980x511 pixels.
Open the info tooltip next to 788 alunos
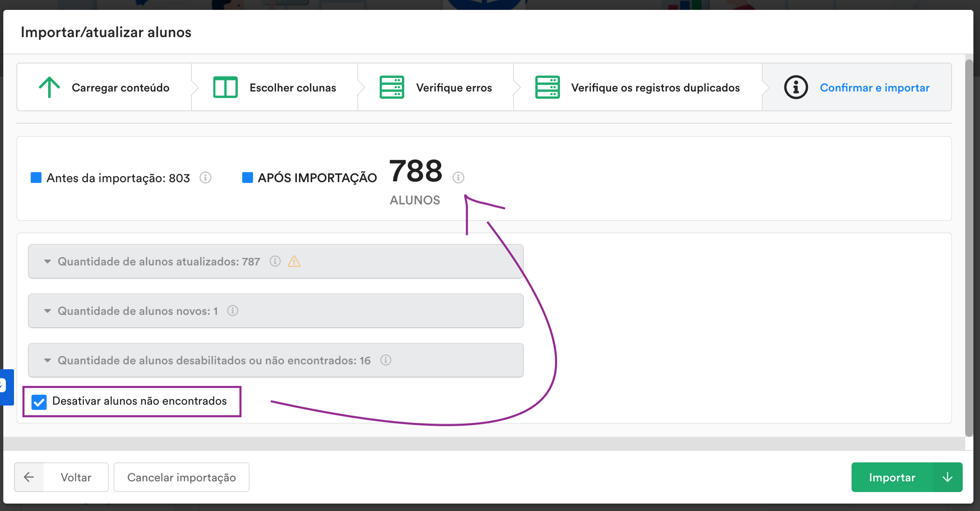tap(458, 178)
